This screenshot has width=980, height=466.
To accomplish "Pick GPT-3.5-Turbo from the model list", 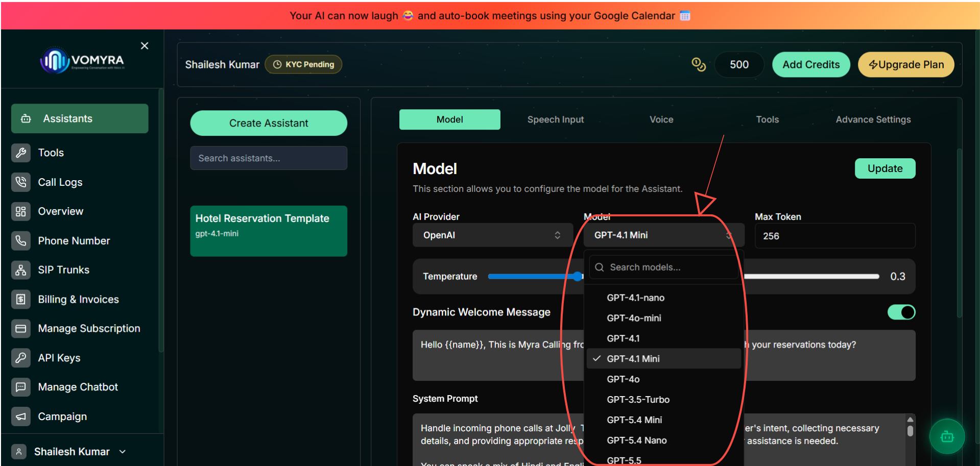I will tap(664, 400).
